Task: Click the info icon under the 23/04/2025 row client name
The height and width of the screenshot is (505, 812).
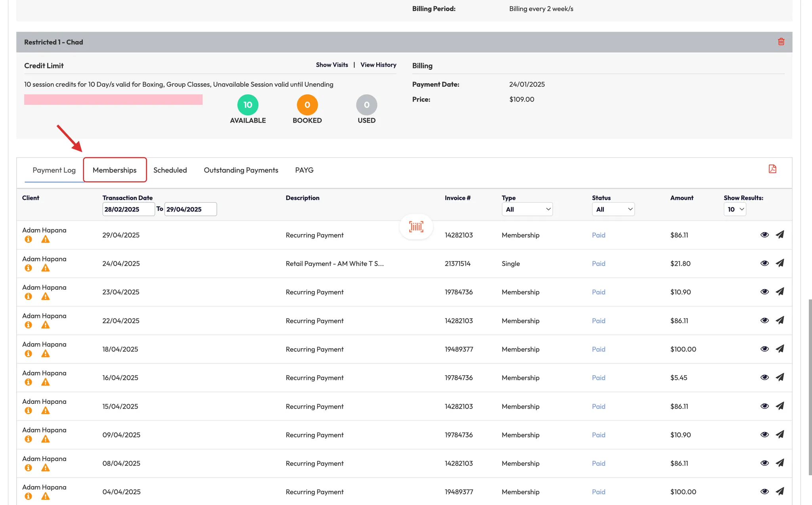Action: point(28,296)
